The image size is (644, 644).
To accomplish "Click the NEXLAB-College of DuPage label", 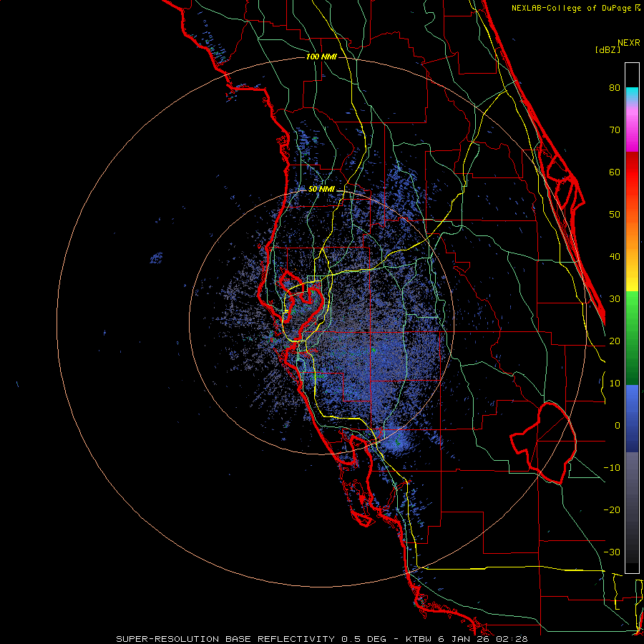I will click(x=575, y=8).
